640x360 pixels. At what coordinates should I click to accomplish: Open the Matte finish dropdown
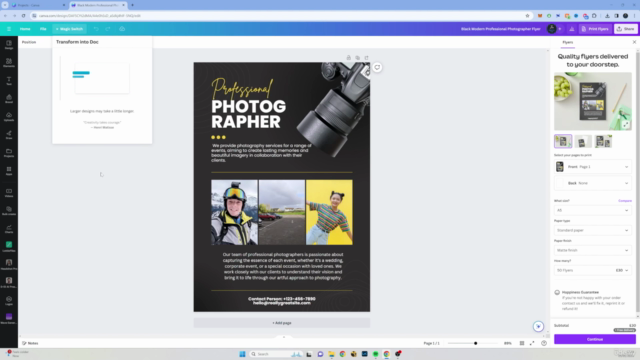pyautogui.click(x=593, y=250)
